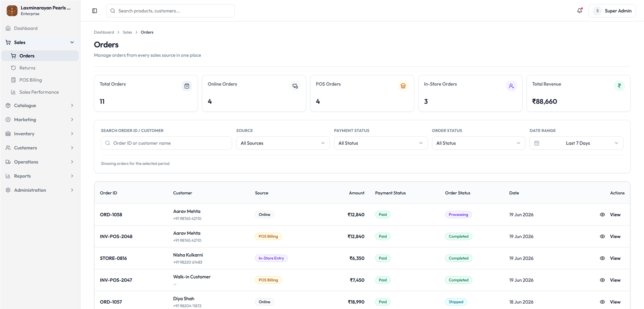Focus the Order ID or customer name field

166,143
